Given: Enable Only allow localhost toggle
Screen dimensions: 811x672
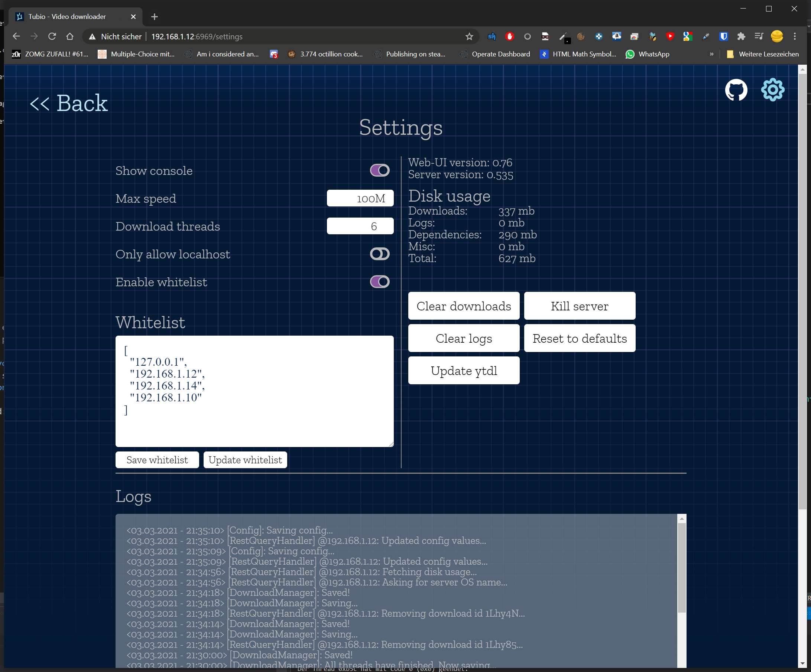Looking at the screenshot, I should [x=380, y=254].
